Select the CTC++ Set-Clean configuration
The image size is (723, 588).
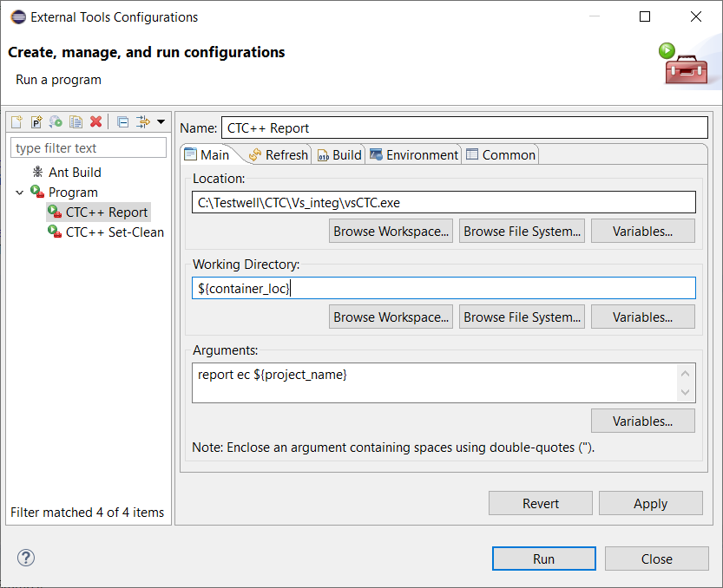click(x=114, y=232)
